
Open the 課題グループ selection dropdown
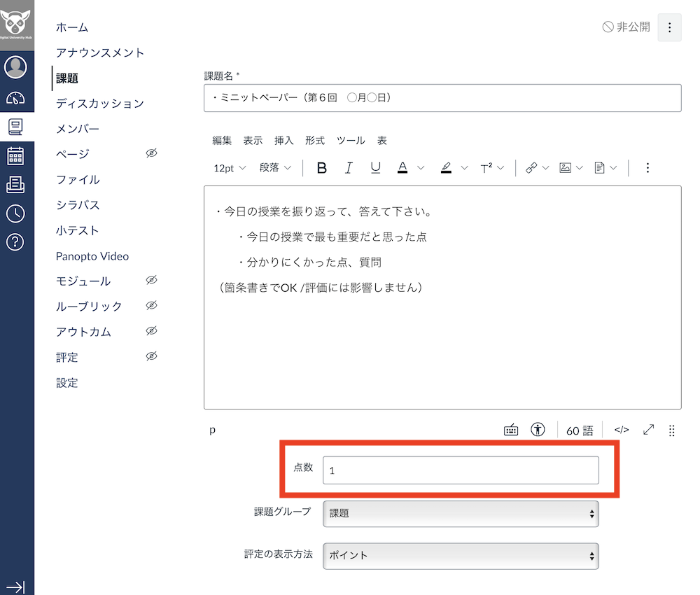click(460, 513)
